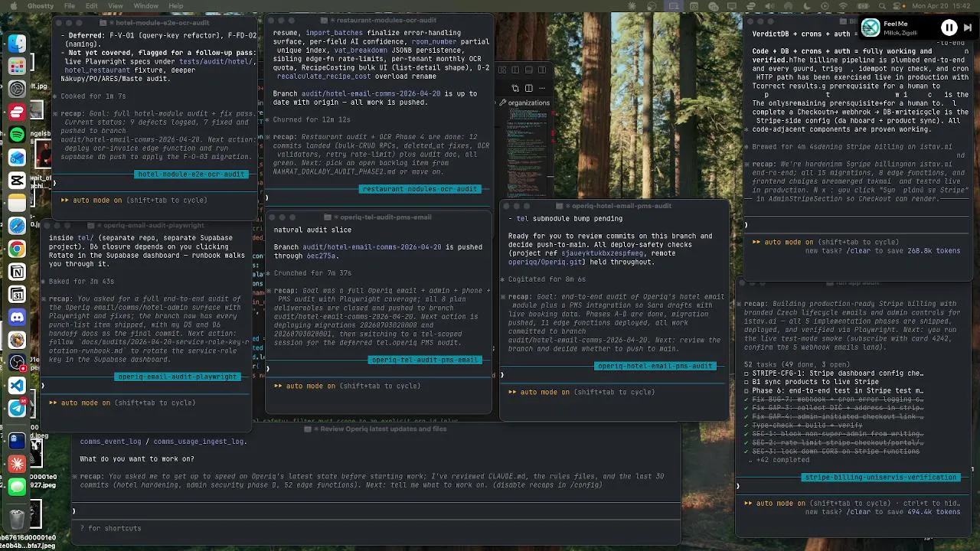Open the Calendar app showing 31
This screenshot has height=551, width=980.
[17, 295]
